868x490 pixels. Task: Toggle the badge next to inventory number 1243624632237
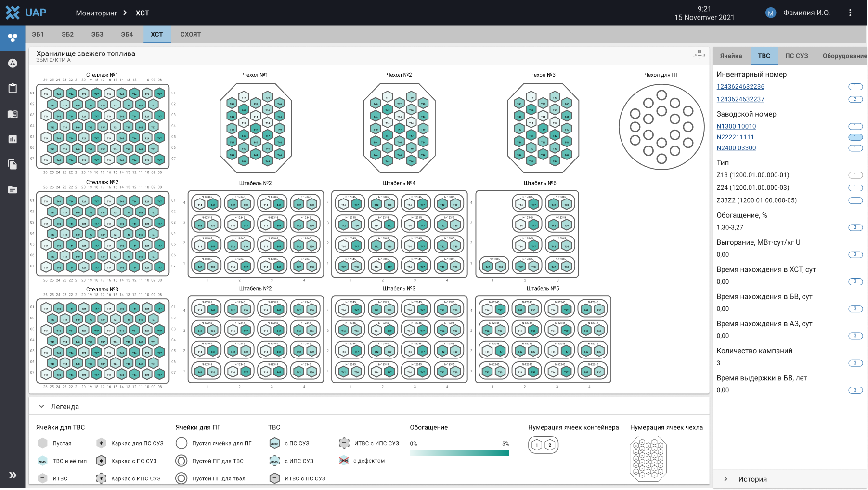click(x=855, y=99)
